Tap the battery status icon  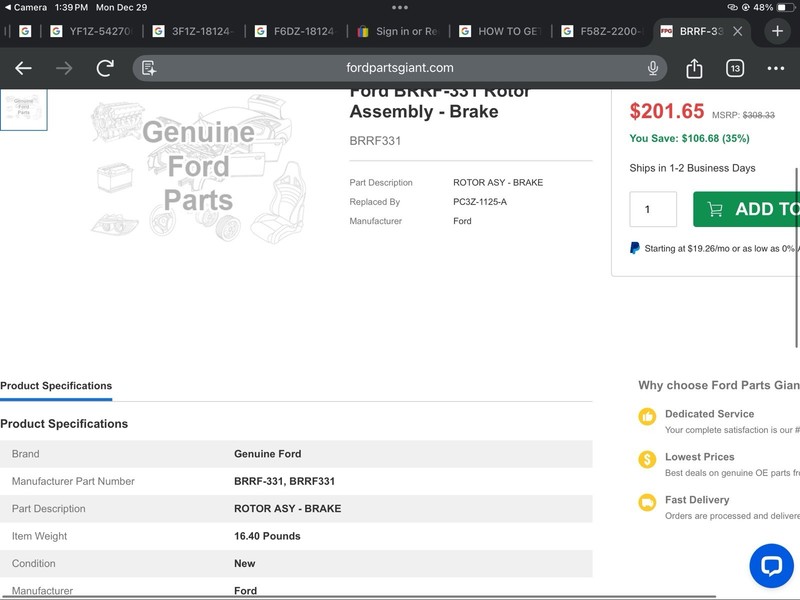coord(785,7)
